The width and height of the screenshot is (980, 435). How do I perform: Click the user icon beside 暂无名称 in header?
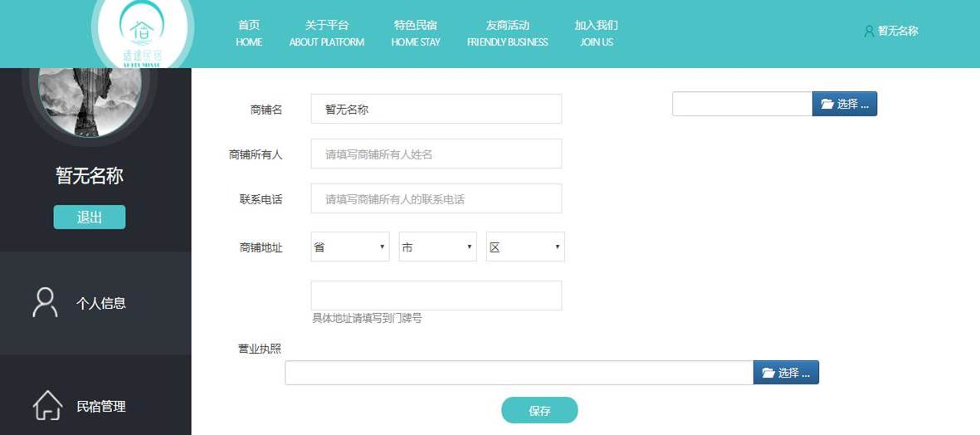869,32
